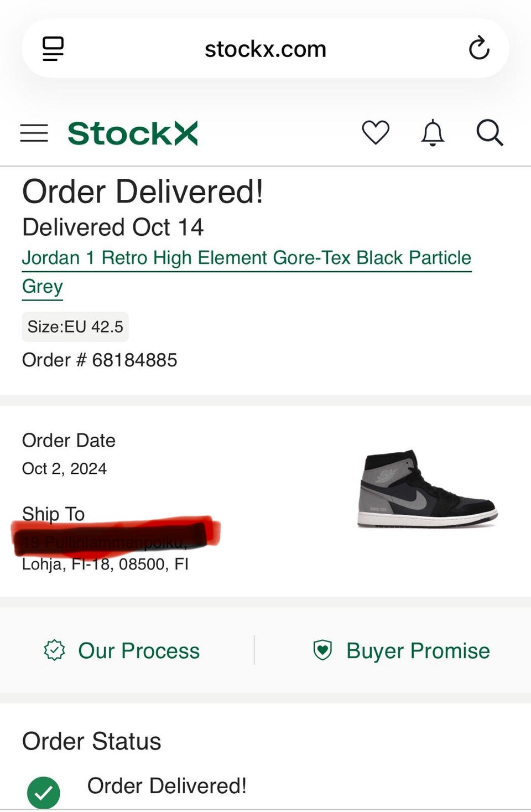Click the order number 68184885
Image resolution: width=531 pixels, height=812 pixels.
click(134, 360)
